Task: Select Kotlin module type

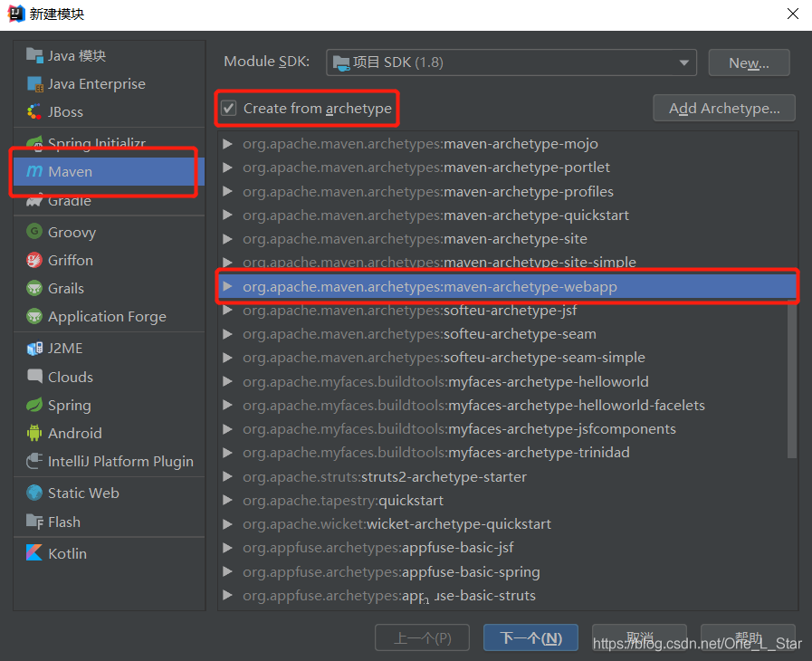Action: pyautogui.click(x=110, y=552)
